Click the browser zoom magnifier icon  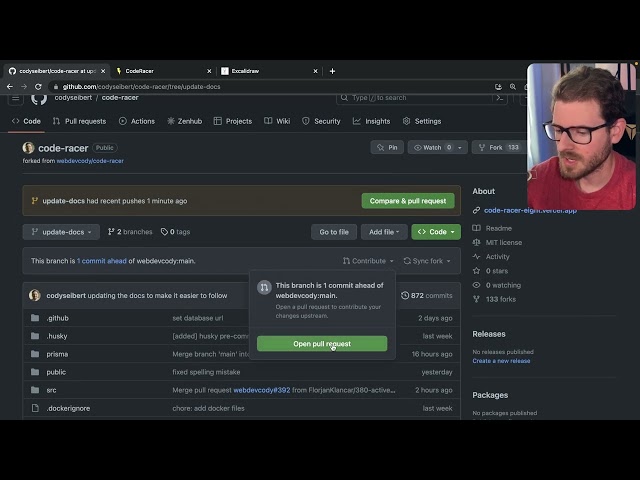click(x=513, y=87)
